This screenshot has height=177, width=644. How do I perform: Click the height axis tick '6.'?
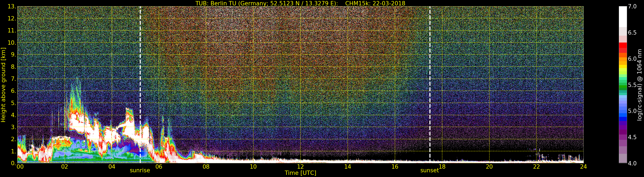point(13,91)
